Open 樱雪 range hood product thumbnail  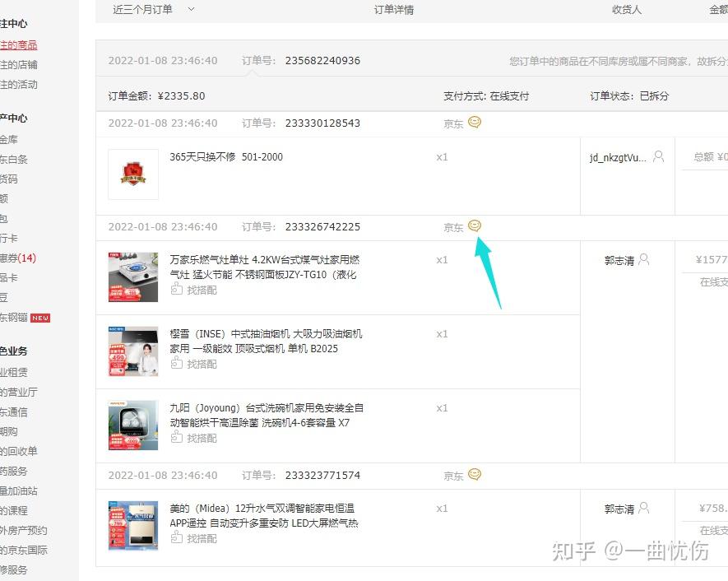pyautogui.click(x=133, y=351)
